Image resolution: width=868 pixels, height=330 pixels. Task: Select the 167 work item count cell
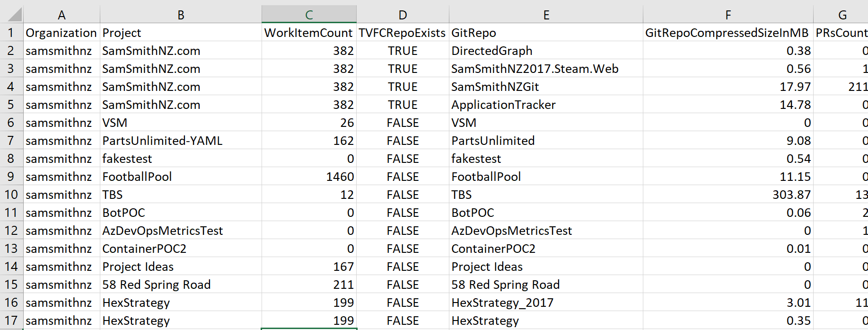tap(309, 267)
